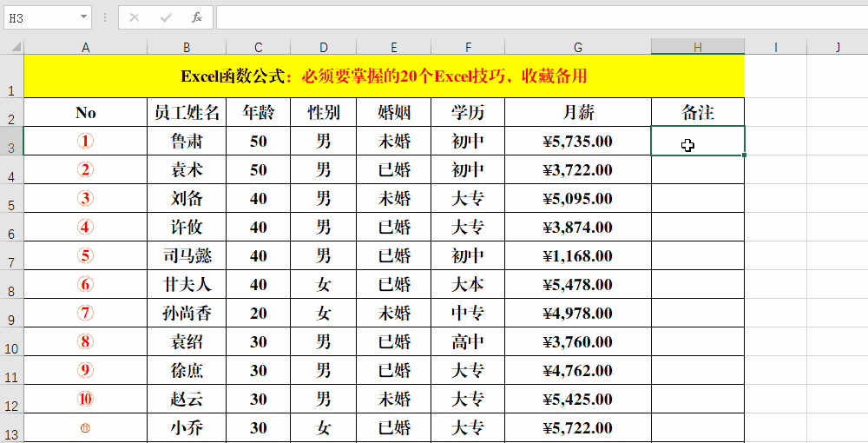
Task: Select column E header
Action: pyautogui.click(x=393, y=47)
